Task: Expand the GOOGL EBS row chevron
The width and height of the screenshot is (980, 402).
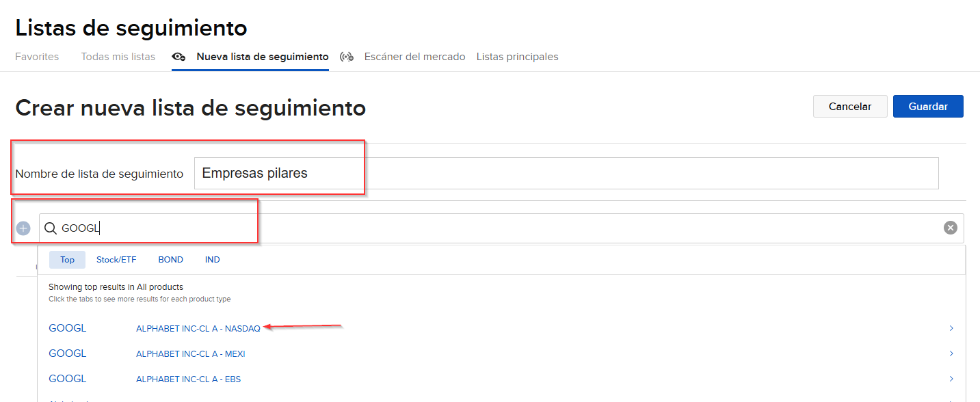Action: coord(951,378)
